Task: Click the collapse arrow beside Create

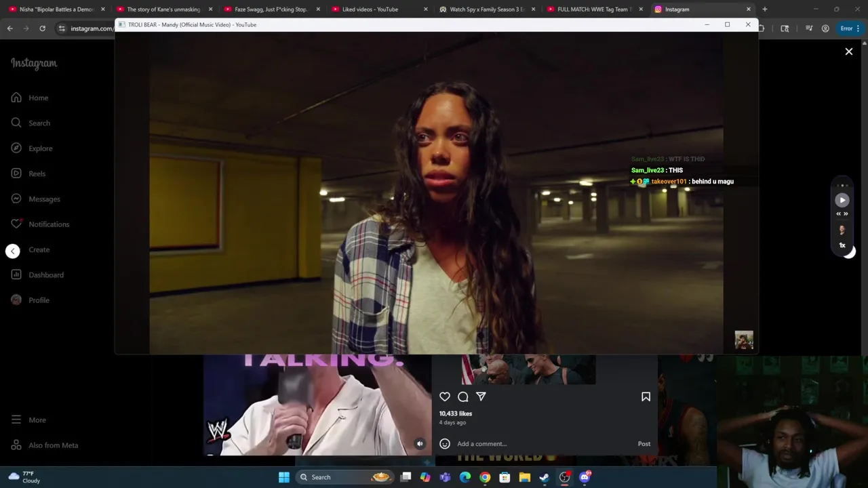Action: [x=13, y=251]
